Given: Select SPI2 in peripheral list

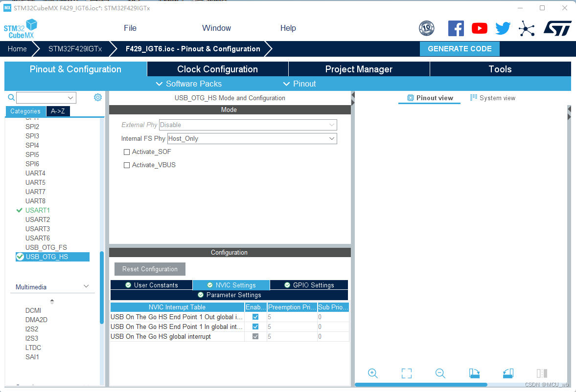Looking at the screenshot, I should (32, 127).
